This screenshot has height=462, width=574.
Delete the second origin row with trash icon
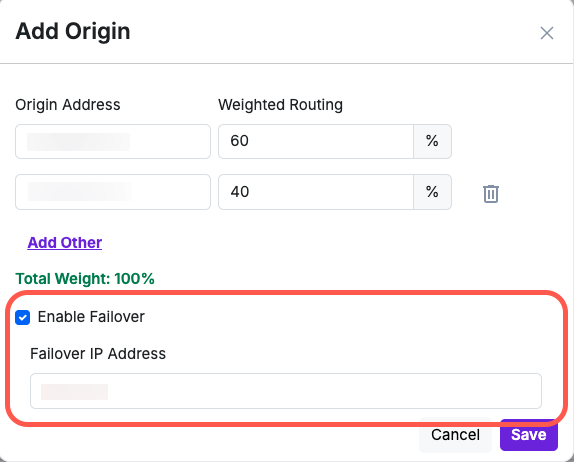491,193
